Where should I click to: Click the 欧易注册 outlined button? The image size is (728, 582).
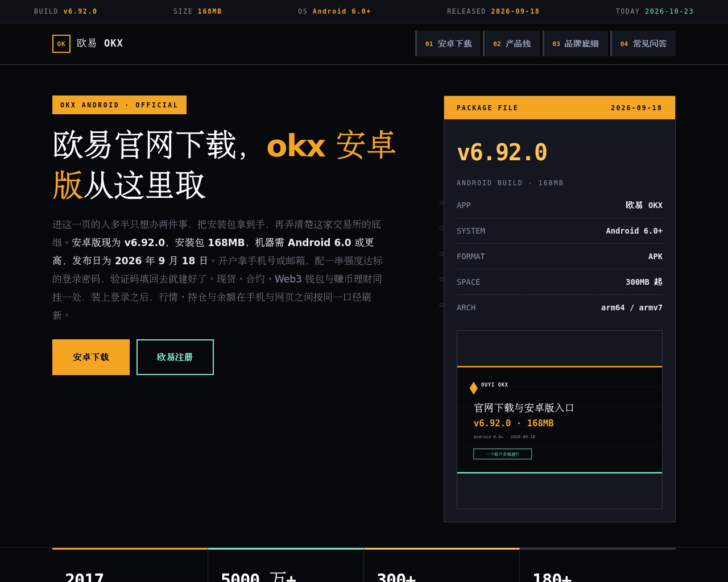pyautogui.click(x=175, y=357)
